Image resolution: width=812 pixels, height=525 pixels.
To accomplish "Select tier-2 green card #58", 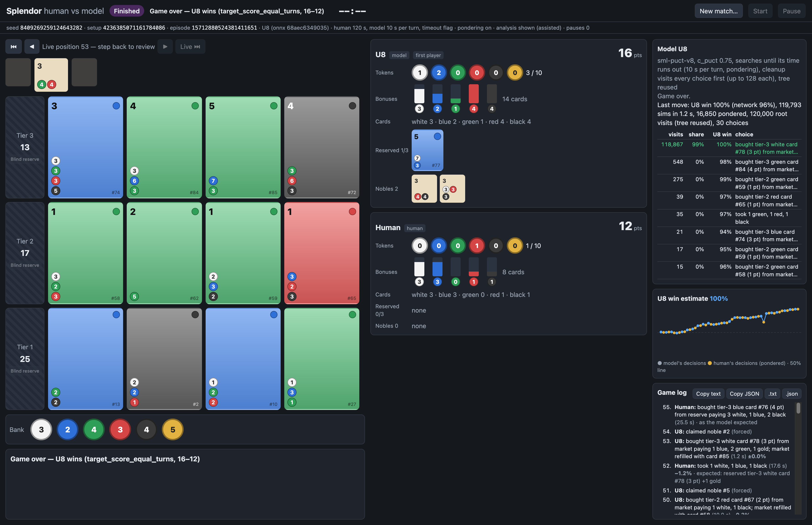I will coord(86,253).
